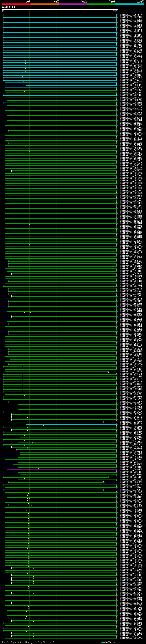Select UniRef100_Q7K2X8 label
Viewport: 146px width, 644px height.
pyautogui.click(x=131, y=568)
